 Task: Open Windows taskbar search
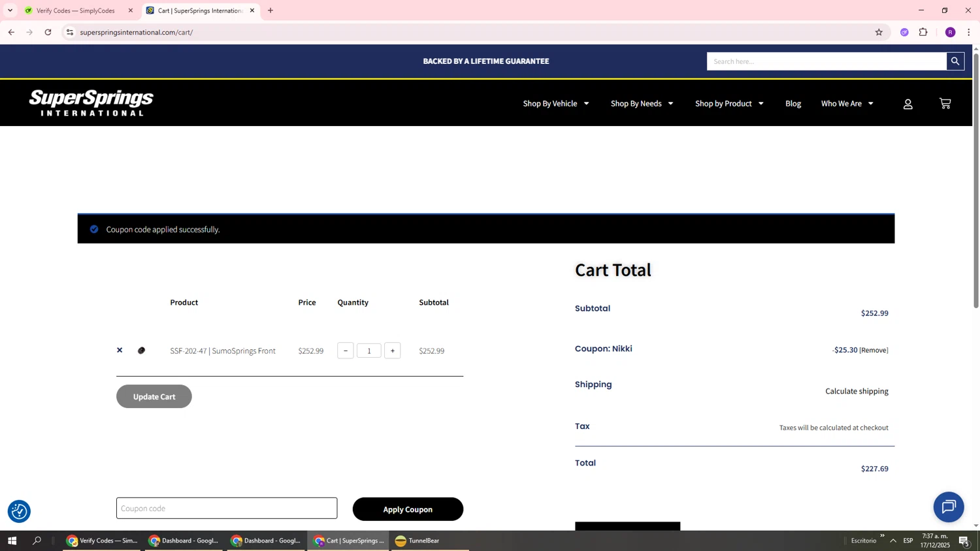[x=37, y=541]
